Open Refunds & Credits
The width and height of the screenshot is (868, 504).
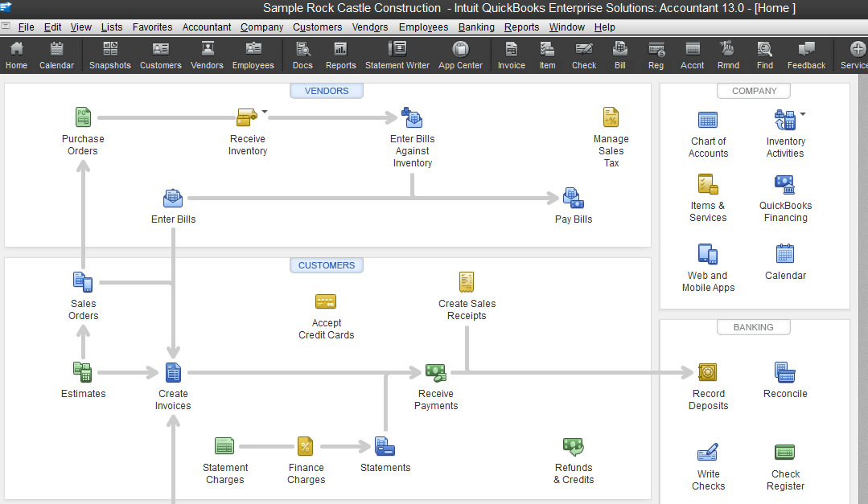(573, 447)
